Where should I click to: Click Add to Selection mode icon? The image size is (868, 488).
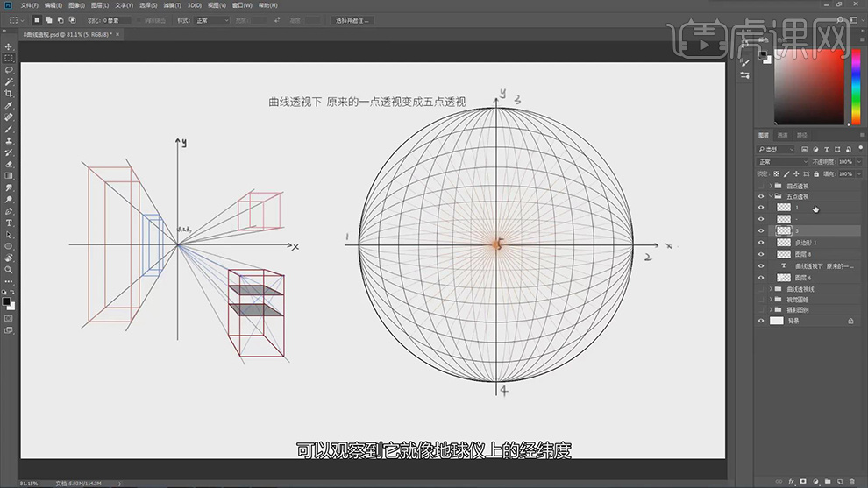(49, 20)
